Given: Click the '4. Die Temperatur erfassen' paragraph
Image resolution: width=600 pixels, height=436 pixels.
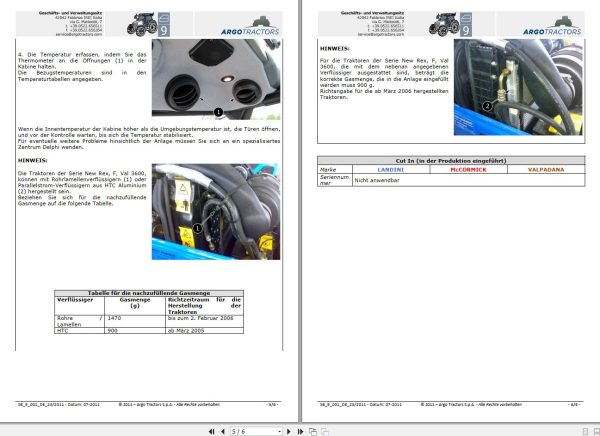Looking at the screenshot, I should (x=82, y=67).
